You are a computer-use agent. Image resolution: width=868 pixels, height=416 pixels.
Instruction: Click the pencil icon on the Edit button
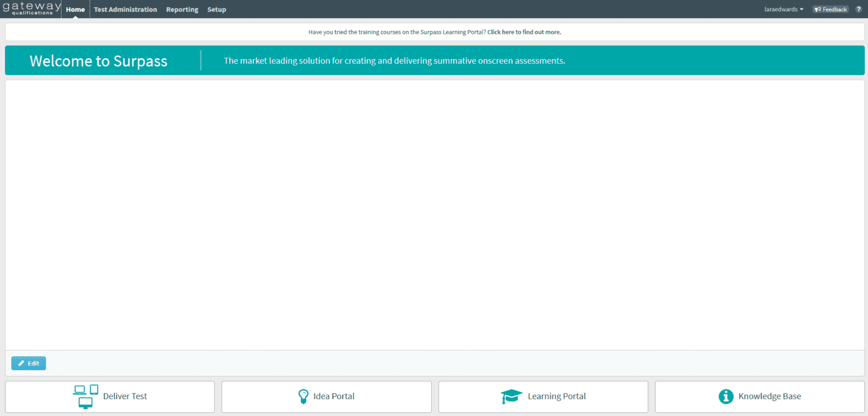point(22,363)
